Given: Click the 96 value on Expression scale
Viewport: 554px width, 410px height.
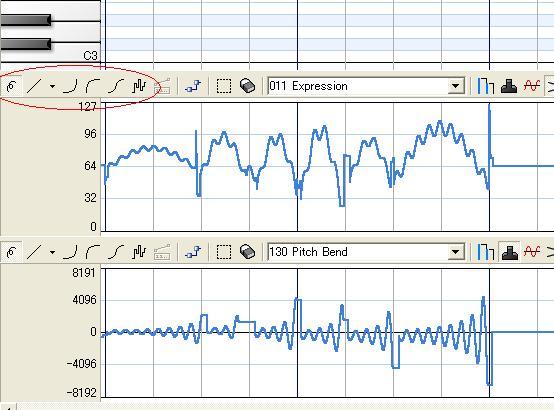Looking at the screenshot, I should (x=90, y=134).
